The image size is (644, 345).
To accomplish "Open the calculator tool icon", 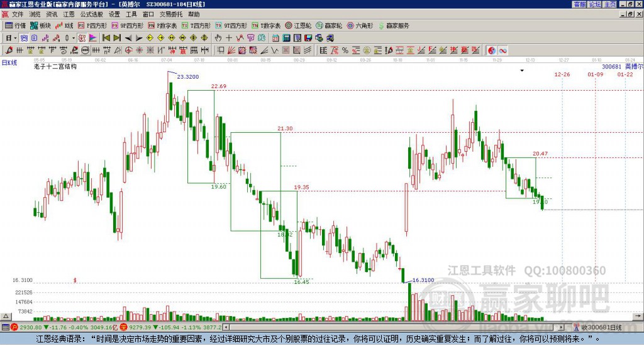I will pos(287,38).
